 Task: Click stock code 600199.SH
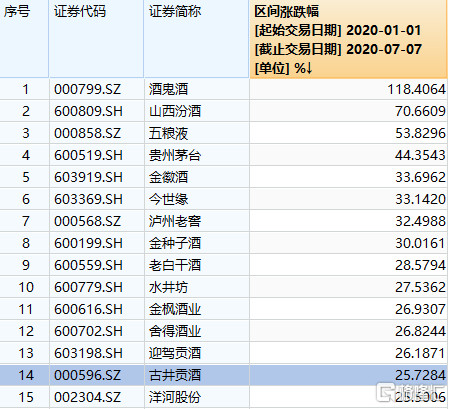88,243
